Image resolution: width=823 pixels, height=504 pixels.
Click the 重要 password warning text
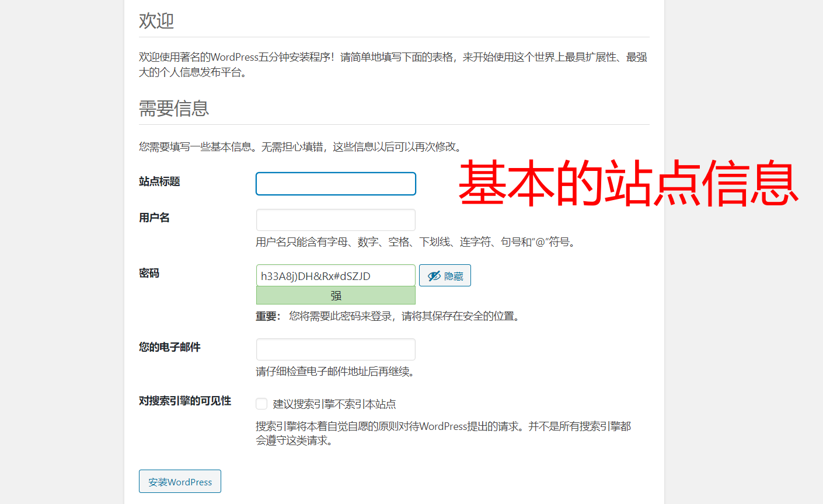(x=388, y=316)
